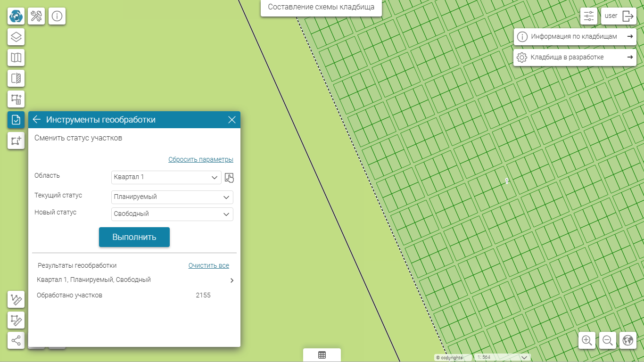Viewport: 644px width, 362px height.
Task: Zoom in on the map
Action: (587, 340)
